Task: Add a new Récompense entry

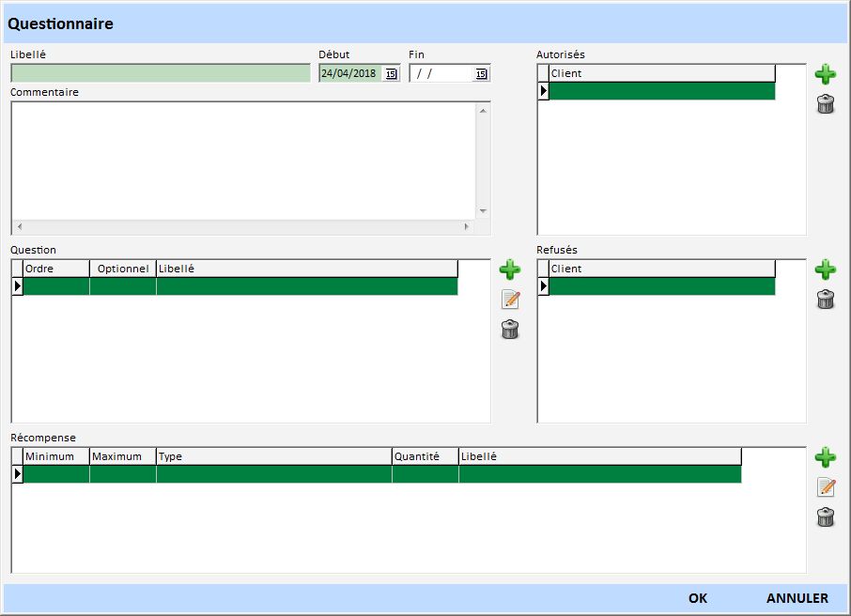Action: 825,457
